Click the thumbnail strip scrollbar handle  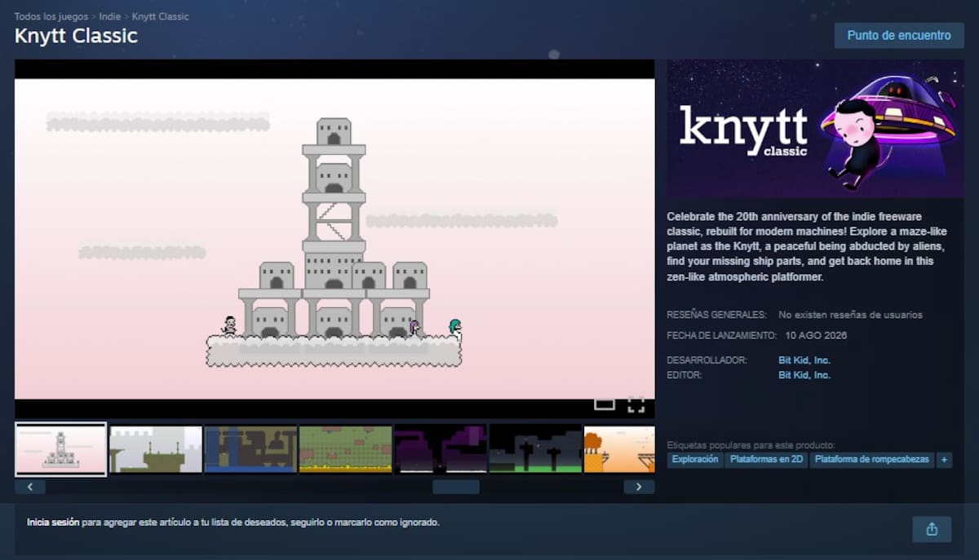point(456,487)
